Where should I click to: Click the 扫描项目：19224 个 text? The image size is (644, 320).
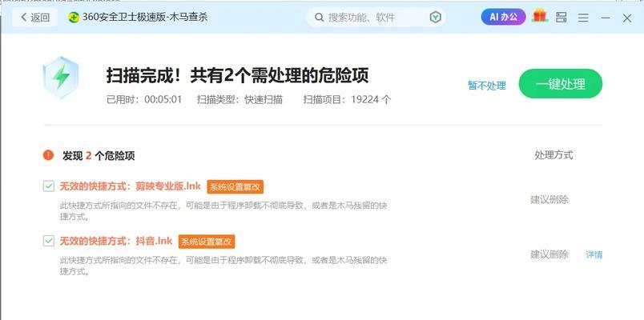click(x=347, y=99)
